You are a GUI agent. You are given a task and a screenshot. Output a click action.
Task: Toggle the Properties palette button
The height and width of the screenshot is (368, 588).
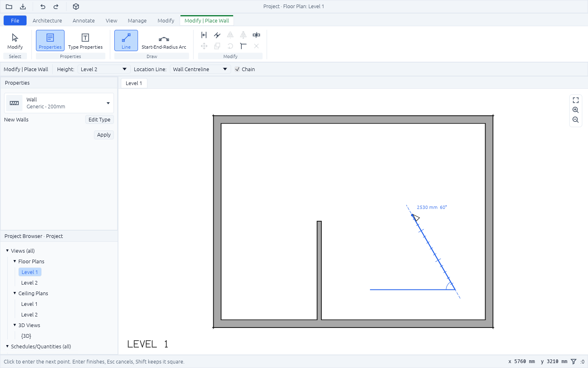(50, 41)
